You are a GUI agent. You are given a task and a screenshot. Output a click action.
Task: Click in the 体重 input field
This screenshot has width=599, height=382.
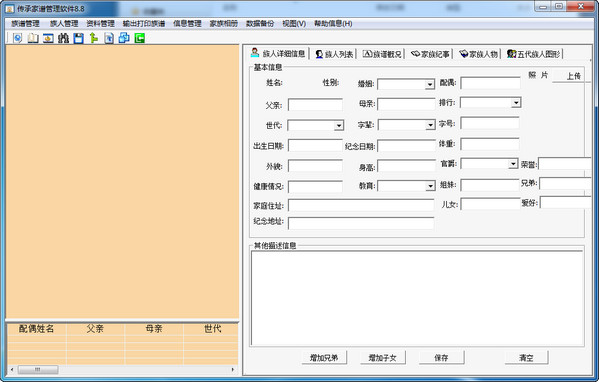(490, 144)
